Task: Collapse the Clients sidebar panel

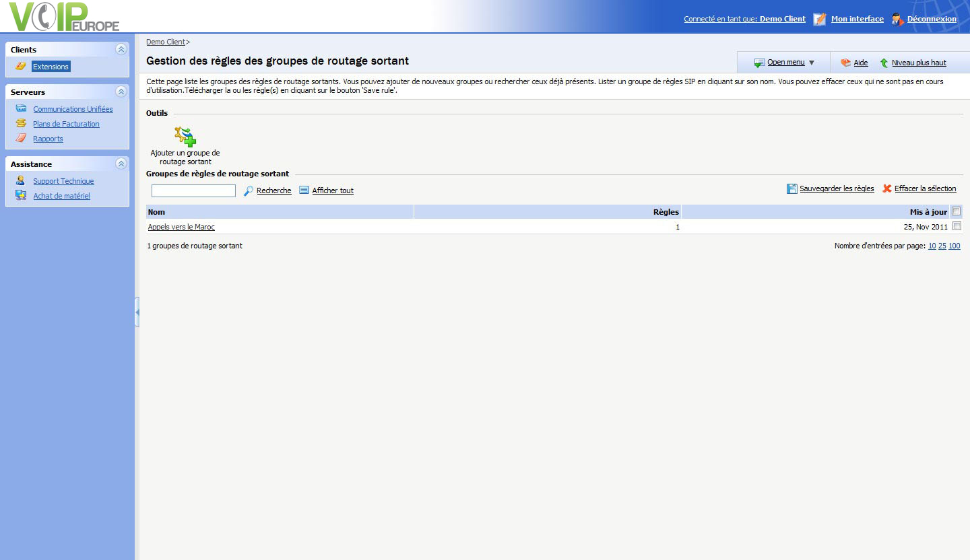Action: pyautogui.click(x=121, y=49)
